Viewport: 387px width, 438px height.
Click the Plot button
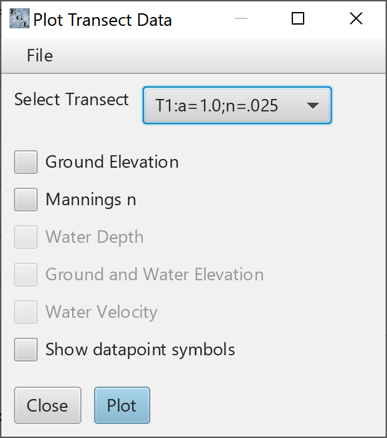pyautogui.click(x=122, y=405)
